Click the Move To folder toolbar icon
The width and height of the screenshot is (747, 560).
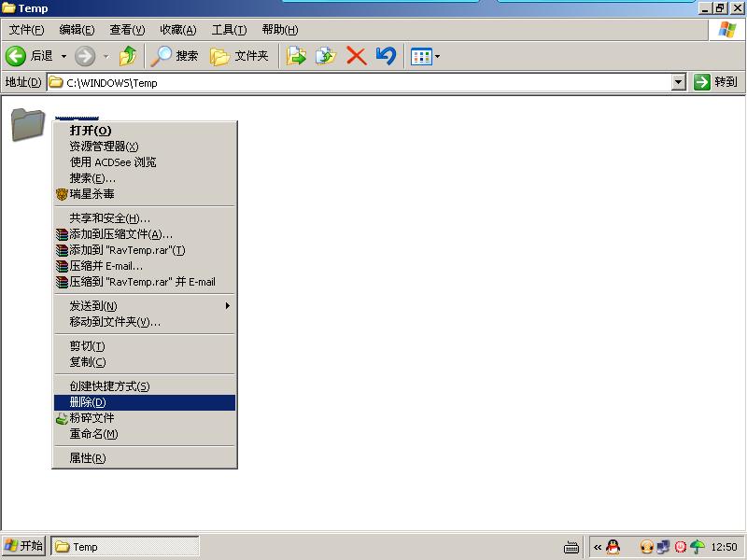click(x=296, y=56)
